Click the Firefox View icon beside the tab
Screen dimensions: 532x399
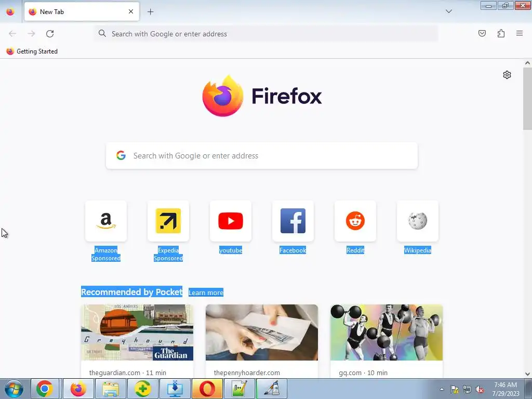point(10,11)
